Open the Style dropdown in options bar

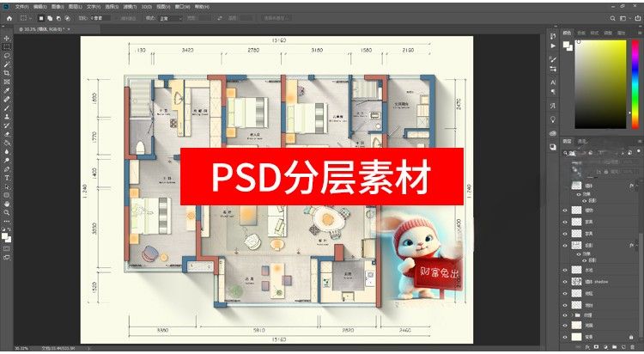click(x=171, y=18)
